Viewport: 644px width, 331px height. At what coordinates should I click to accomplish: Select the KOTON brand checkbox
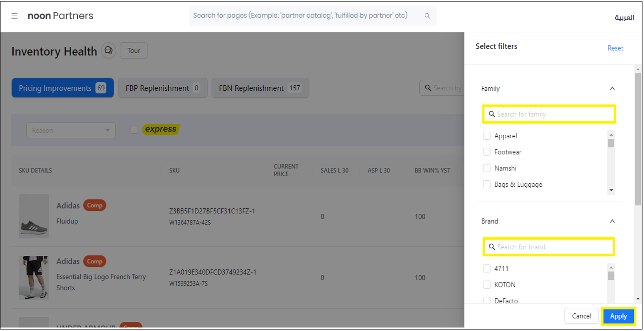(x=487, y=285)
